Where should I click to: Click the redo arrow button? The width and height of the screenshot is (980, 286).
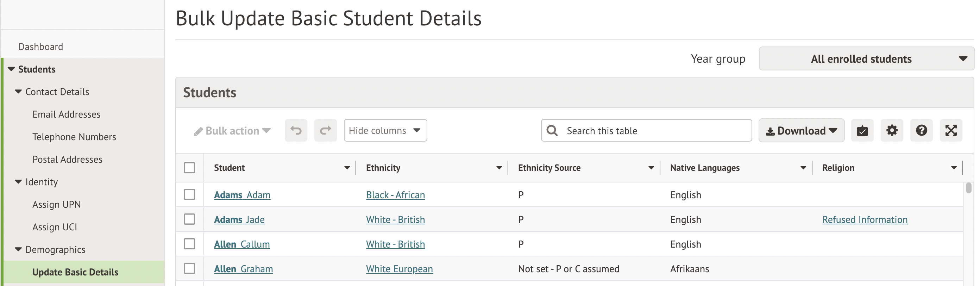pyautogui.click(x=326, y=131)
